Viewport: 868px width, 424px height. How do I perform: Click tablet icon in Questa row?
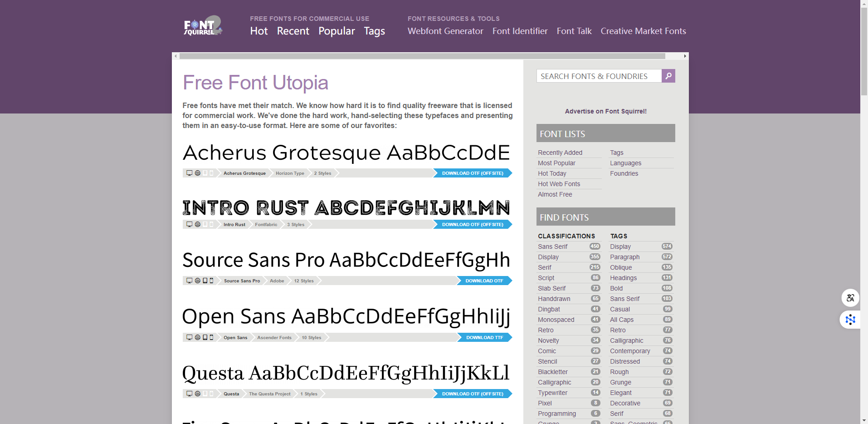pos(205,394)
